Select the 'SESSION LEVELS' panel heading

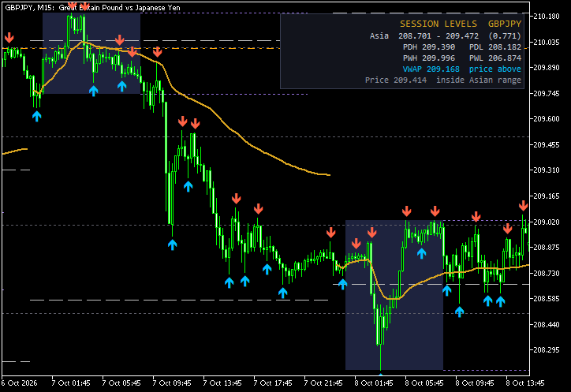coord(439,24)
